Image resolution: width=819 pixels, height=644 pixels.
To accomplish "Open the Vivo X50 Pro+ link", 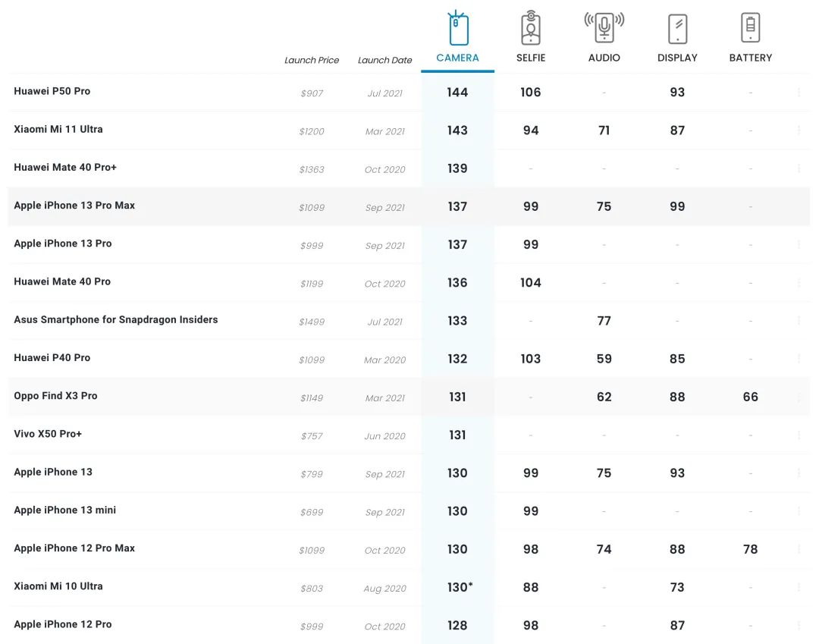I will click(x=48, y=434).
